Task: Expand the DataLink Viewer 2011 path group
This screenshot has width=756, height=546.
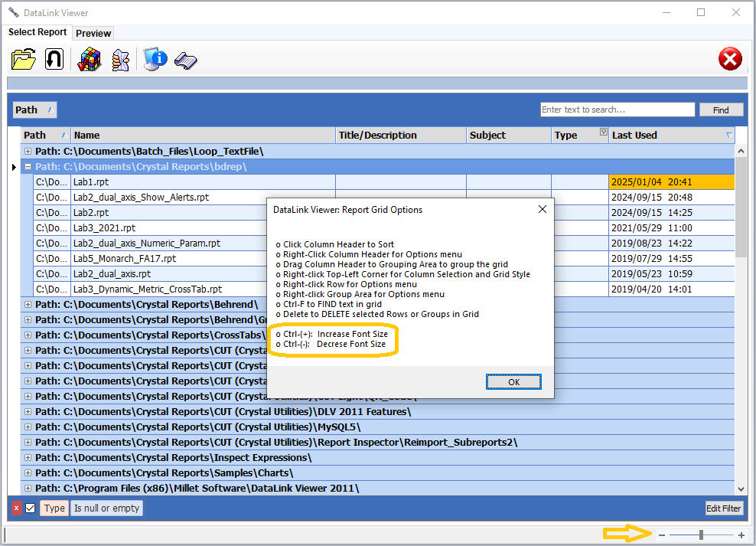Action: click(28, 489)
